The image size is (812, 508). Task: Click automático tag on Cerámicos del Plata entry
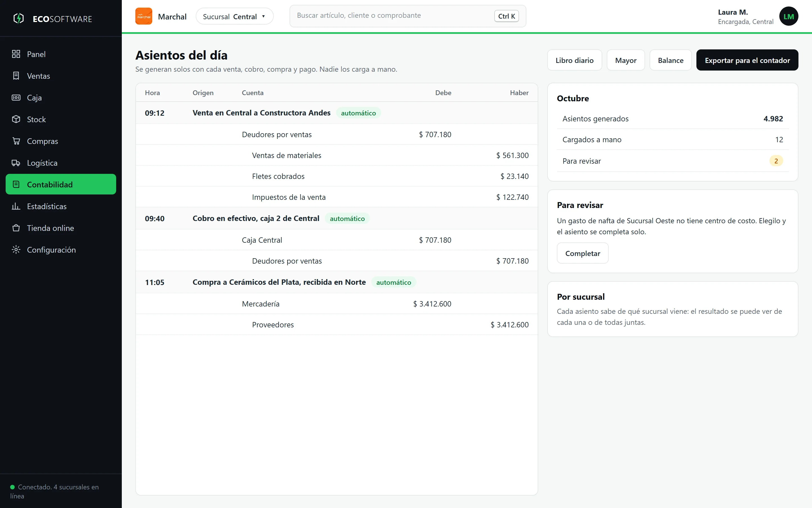[x=394, y=283]
